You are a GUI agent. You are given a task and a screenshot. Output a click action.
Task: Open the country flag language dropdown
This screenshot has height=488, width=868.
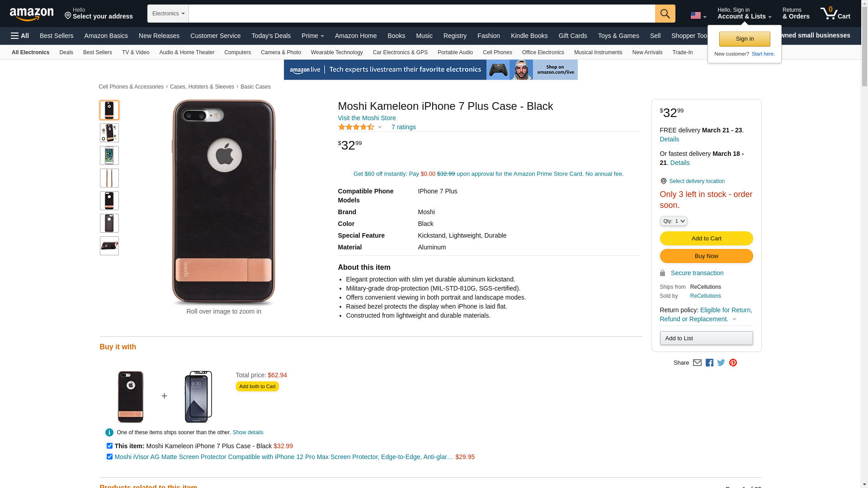[698, 15]
